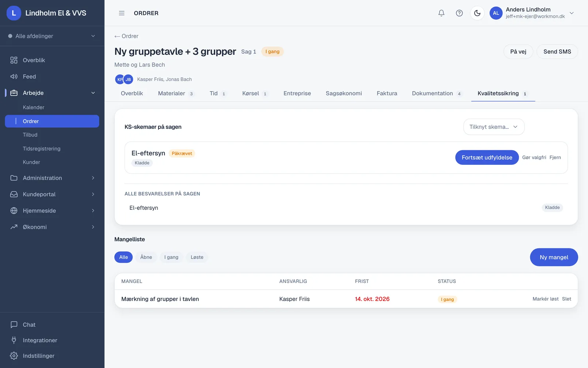Open the Alle afdelinger department dropdown
588x368 pixels.
52,36
